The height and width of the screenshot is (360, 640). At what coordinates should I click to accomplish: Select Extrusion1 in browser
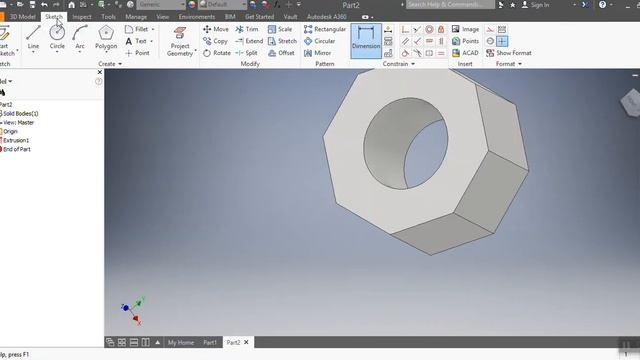[x=16, y=140]
